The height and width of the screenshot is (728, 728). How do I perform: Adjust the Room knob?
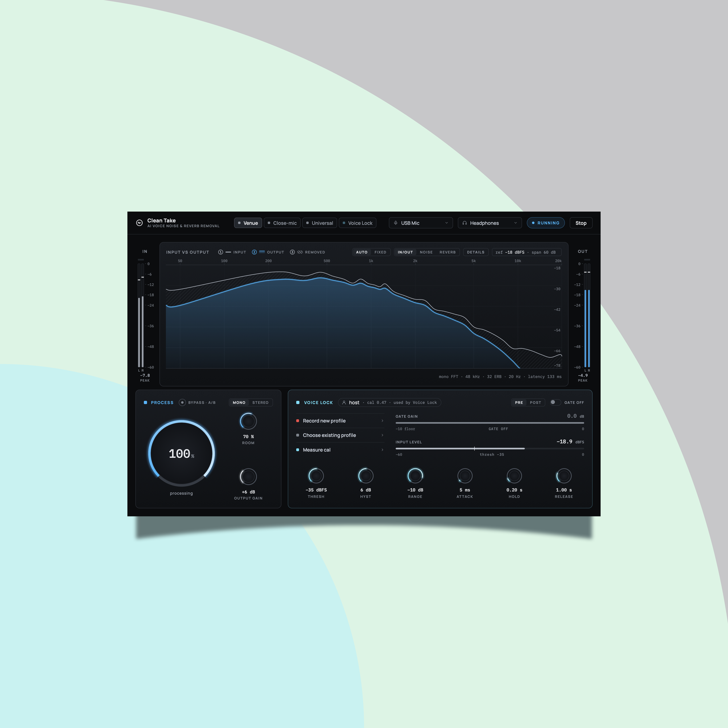248,421
